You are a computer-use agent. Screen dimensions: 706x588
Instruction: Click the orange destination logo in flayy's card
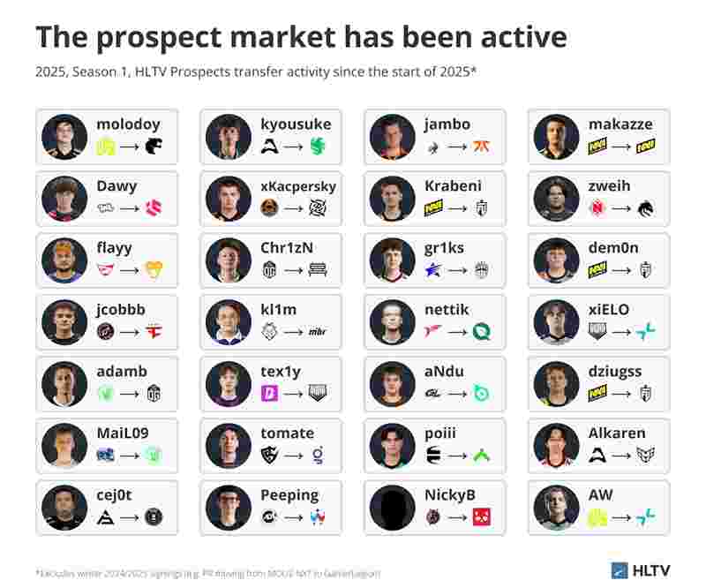click(x=154, y=270)
